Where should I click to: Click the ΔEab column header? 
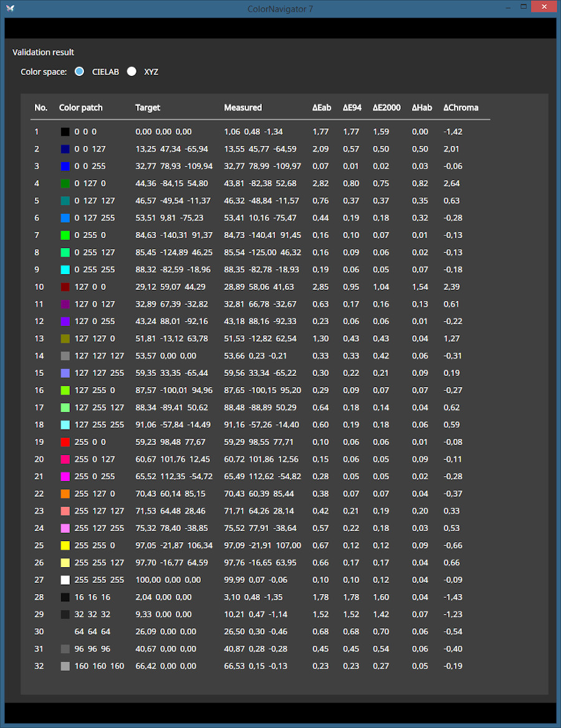click(x=322, y=108)
